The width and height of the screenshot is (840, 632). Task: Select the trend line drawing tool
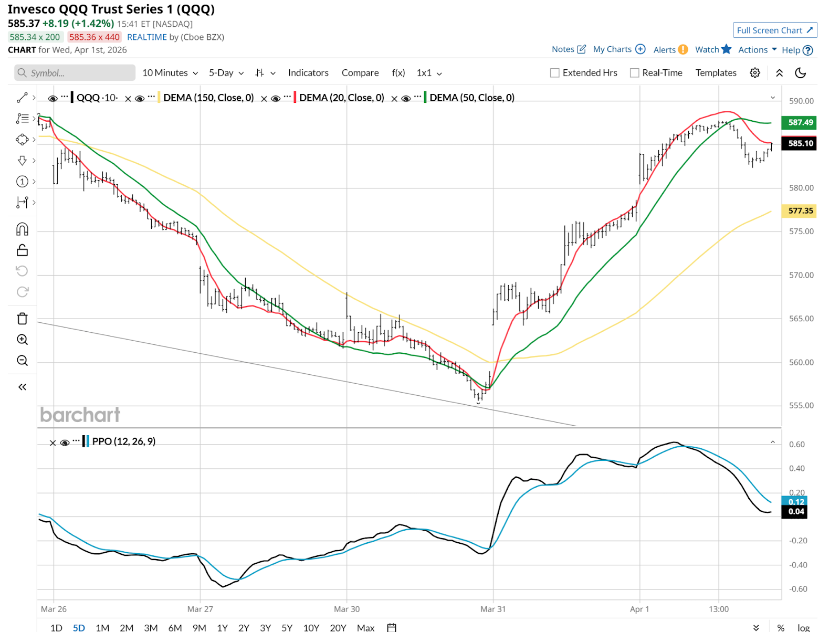tap(22, 98)
